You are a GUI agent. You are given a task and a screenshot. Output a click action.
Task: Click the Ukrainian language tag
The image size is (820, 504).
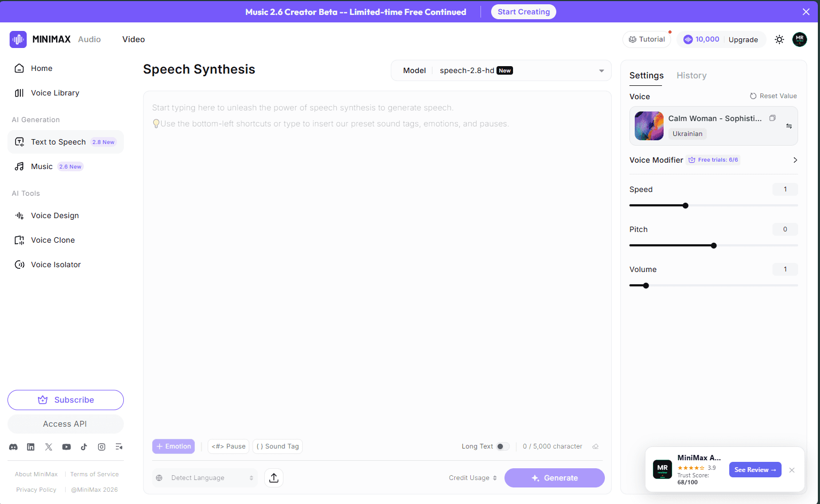click(688, 134)
